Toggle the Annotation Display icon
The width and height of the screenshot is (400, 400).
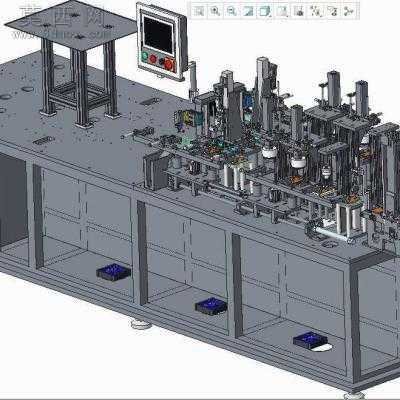[332, 11]
